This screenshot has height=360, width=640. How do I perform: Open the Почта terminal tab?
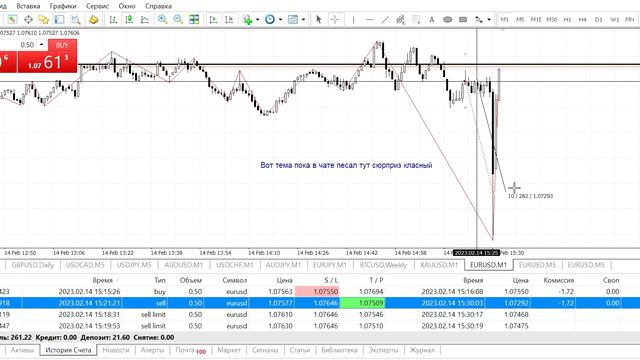(191, 350)
